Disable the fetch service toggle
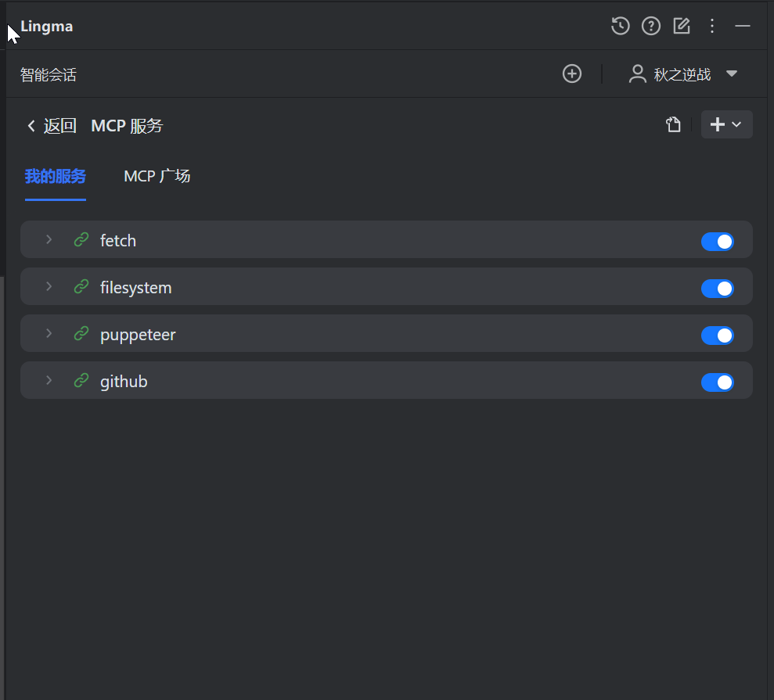 click(x=717, y=241)
